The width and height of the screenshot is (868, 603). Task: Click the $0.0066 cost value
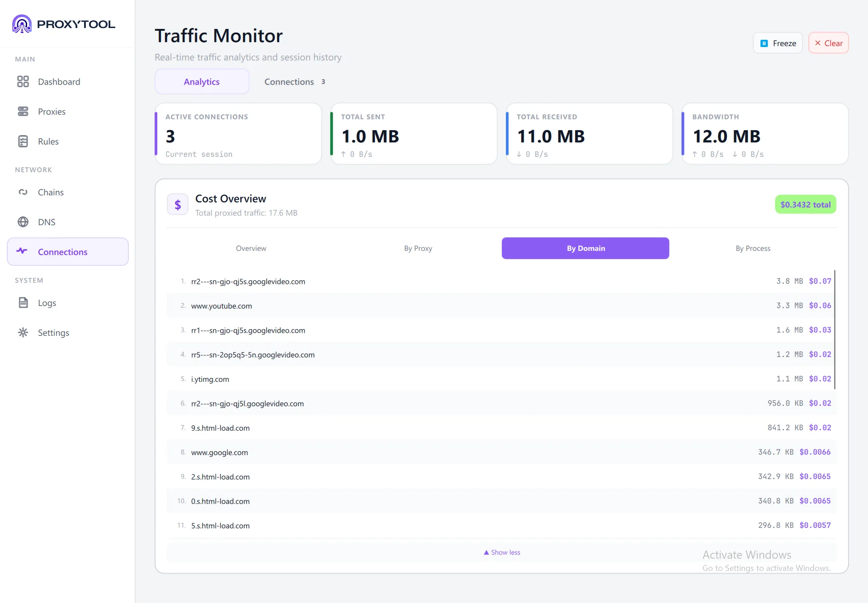[x=815, y=452]
